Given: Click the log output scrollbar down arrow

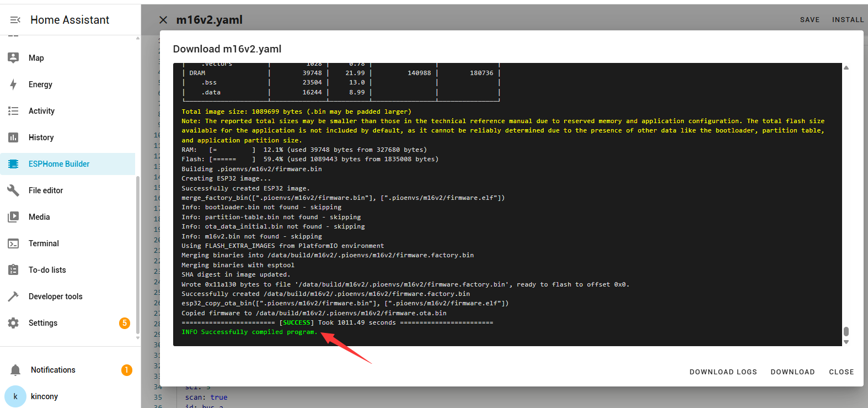Looking at the screenshot, I should tap(846, 342).
